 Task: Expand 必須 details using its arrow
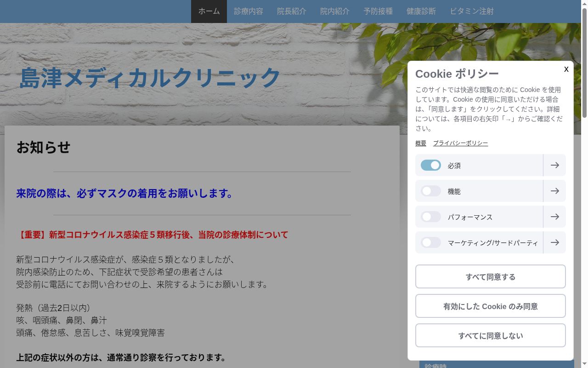554,165
